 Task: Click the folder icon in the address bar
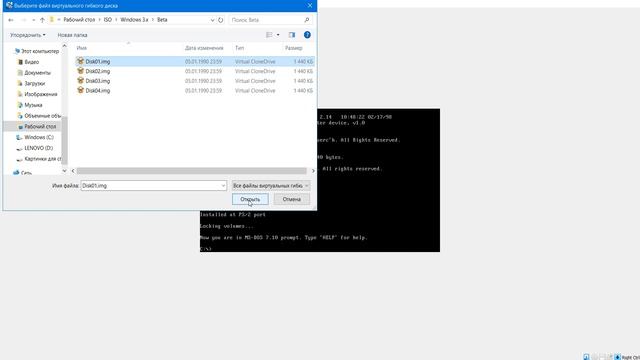click(52, 20)
